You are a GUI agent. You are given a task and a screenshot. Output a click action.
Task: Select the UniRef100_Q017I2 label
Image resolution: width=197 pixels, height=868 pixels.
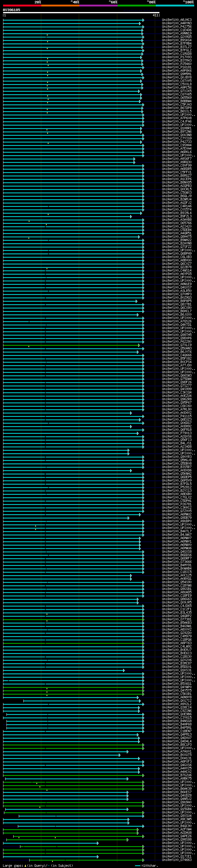[177, 701]
